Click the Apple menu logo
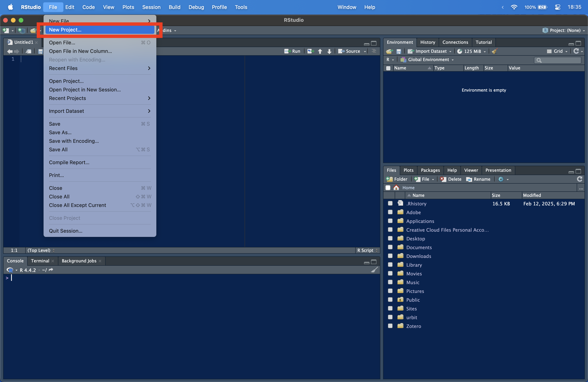Viewport: 588px width, 382px height. click(x=10, y=7)
